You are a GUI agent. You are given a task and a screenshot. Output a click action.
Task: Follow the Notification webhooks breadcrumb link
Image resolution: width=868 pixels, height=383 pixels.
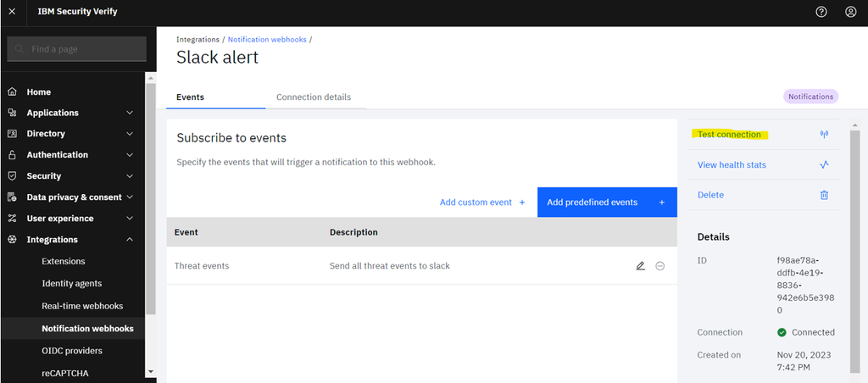[x=267, y=40]
